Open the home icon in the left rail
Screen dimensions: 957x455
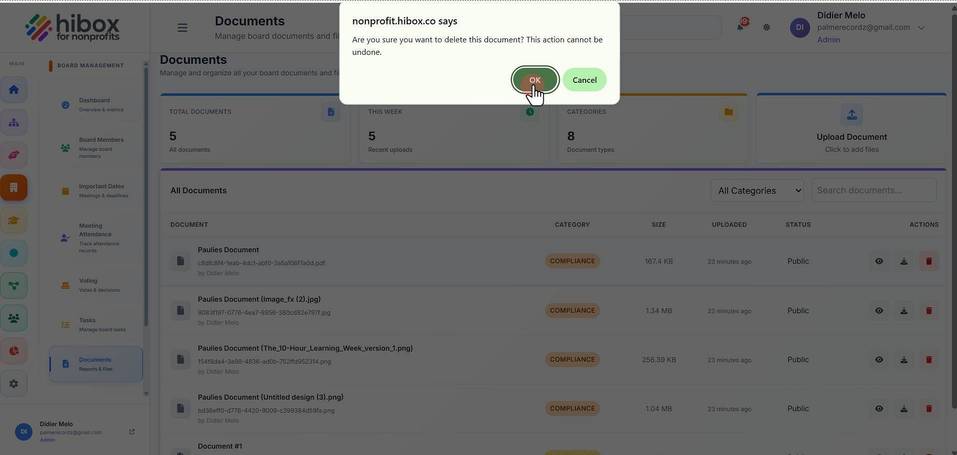tap(14, 90)
